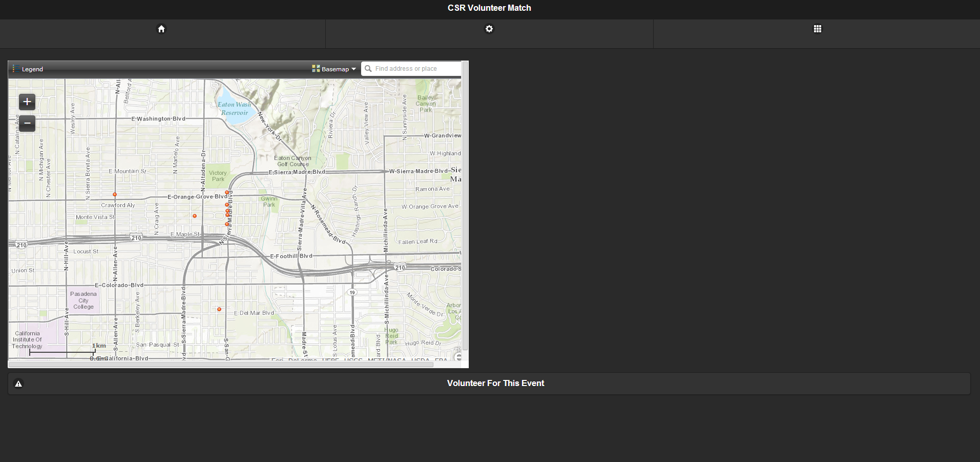Click the E Foothill Blvd label

coord(291,256)
